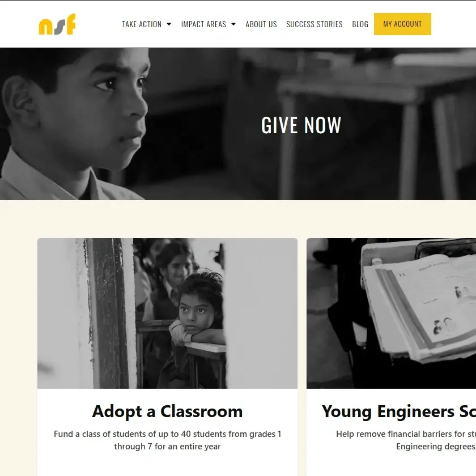The height and width of the screenshot is (476, 476).
Task: Click the Adopt a Classroom title
Action: coord(167,411)
